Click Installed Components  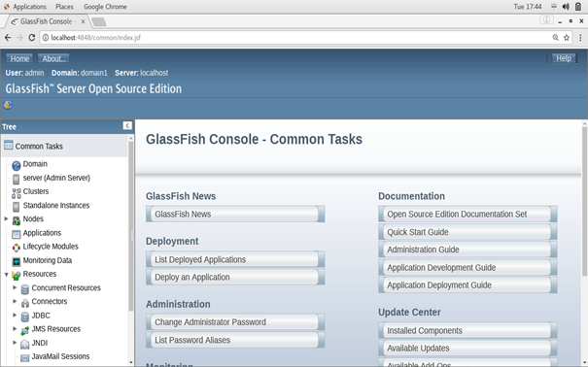point(467,331)
